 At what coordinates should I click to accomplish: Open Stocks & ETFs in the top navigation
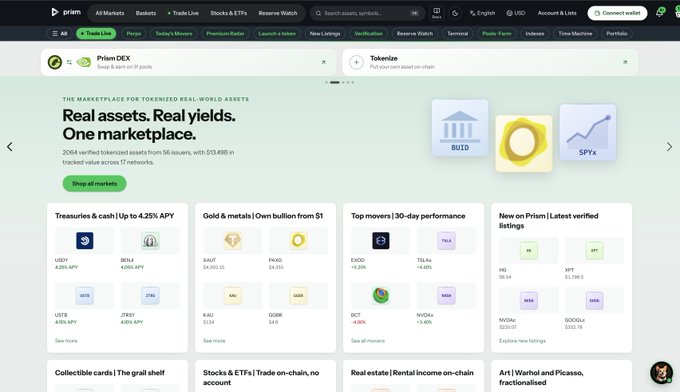pyautogui.click(x=229, y=13)
